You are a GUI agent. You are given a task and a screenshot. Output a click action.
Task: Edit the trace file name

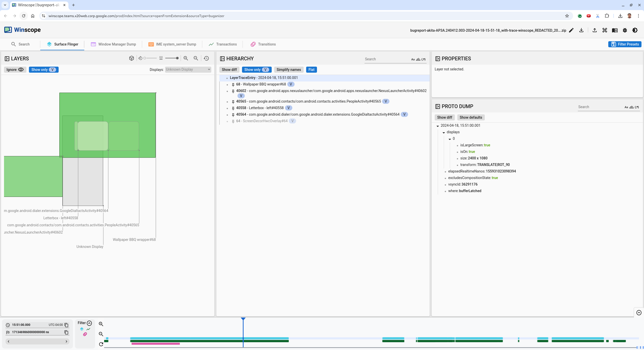click(571, 30)
